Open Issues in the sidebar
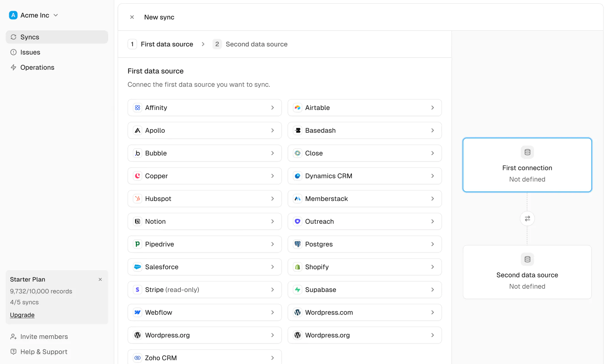The width and height of the screenshot is (607, 364). point(57,52)
